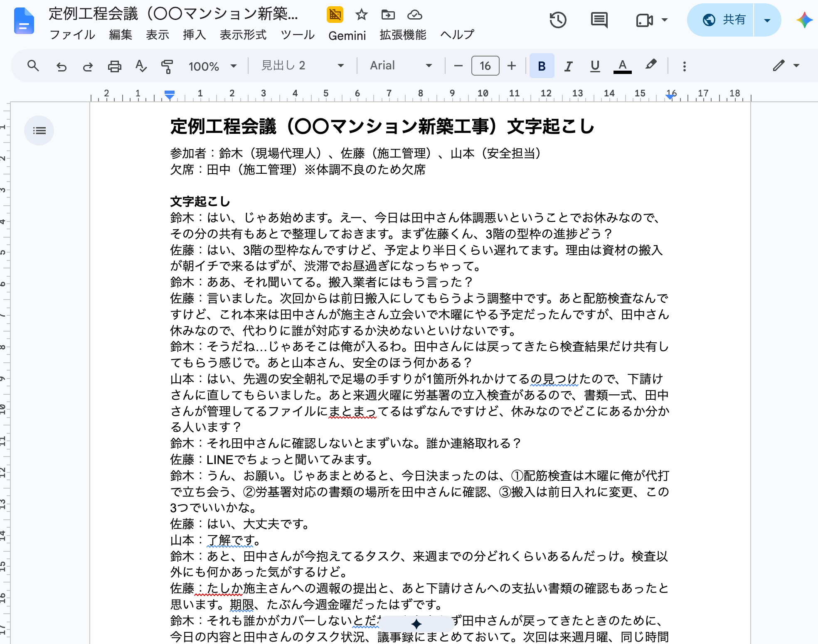The height and width of the screenshot is (644, 818).
Task: Open the paragraph style dropdown
Action: pyautogui.click(x=303, y=66)
